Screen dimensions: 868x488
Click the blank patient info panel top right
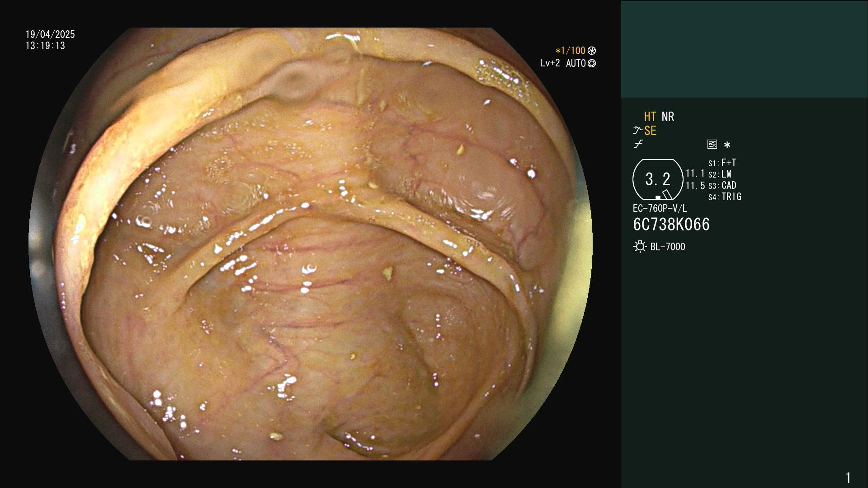pyautogui.click(x=744, y=49)
